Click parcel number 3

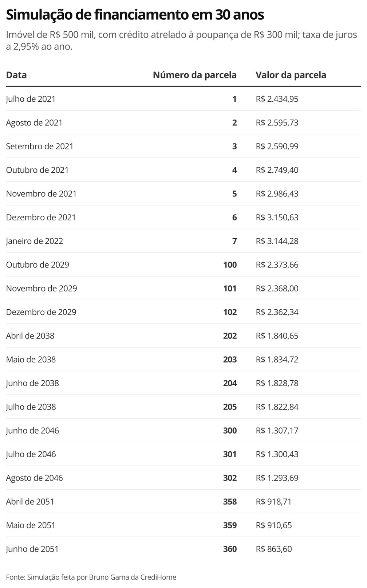[234, 146]
